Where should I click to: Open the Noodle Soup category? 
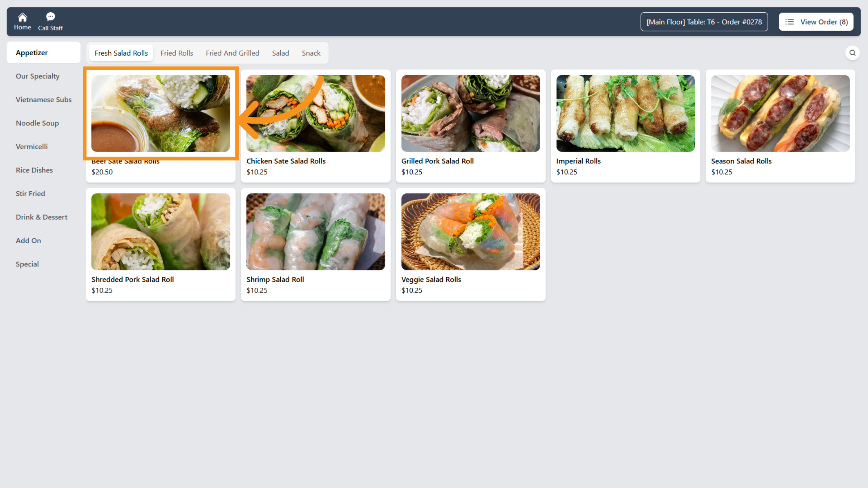[x=37, y=123]
